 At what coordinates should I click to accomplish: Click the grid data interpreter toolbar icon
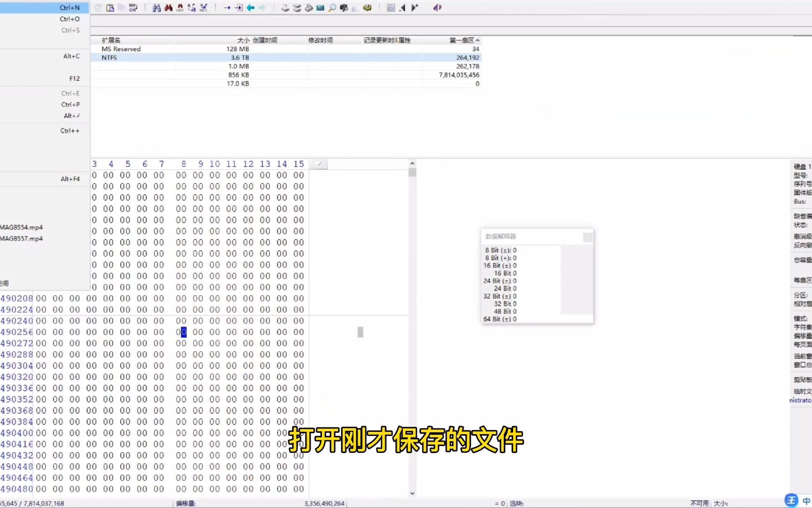pyautogui.click(x=391, y=8)
